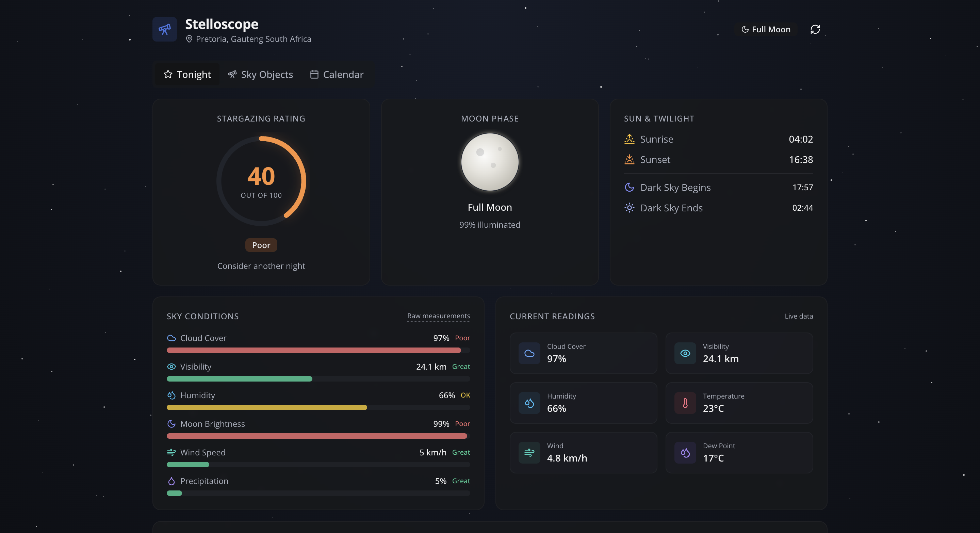The width and height of the screenshot is (980, 533).
Task: Click the Poor rating badge
Action: coord(261,245)
